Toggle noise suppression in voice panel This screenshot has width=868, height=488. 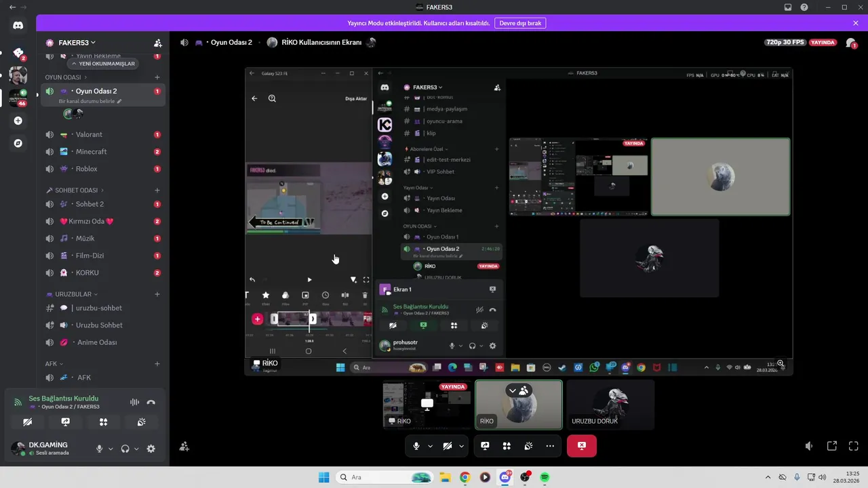[x=134, y=402]
